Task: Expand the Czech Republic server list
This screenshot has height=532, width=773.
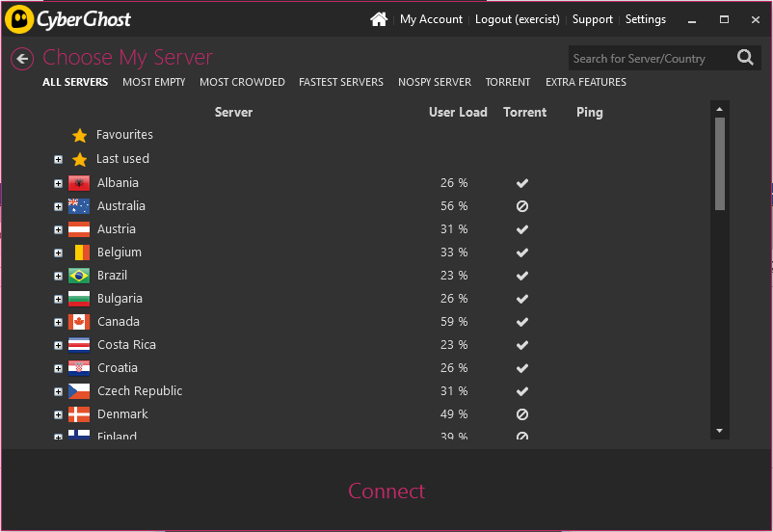Action: click(58, 392)
